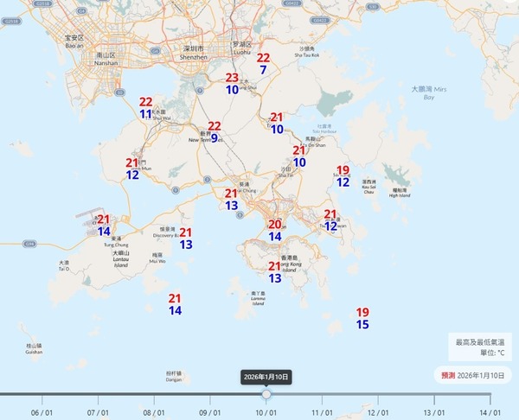The height and width of the screenshot is (420, 519).
Task: Select the Luohu 23/10 temperature marker
Action: point(233,83)
